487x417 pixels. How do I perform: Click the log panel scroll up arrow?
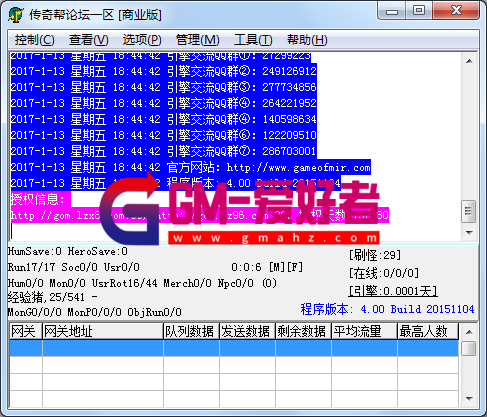click(x=469, y=61)
